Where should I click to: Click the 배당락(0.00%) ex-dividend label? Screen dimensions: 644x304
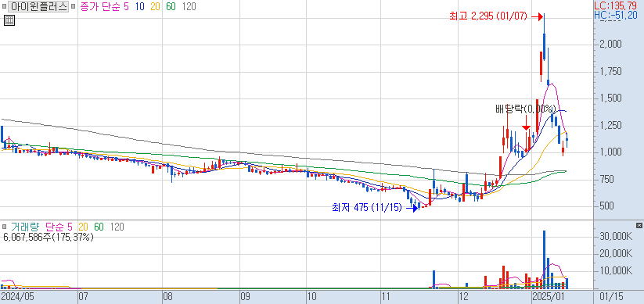point(526,109)
